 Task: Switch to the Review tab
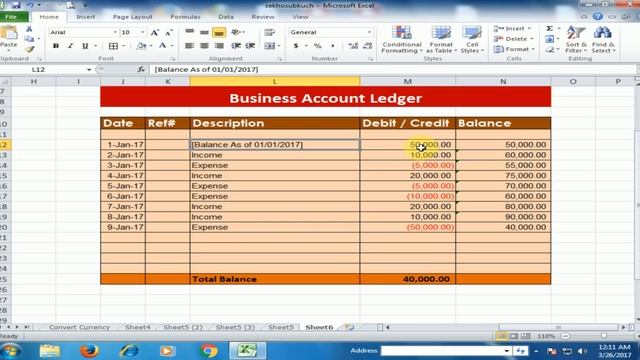click(x=263, y=17)
